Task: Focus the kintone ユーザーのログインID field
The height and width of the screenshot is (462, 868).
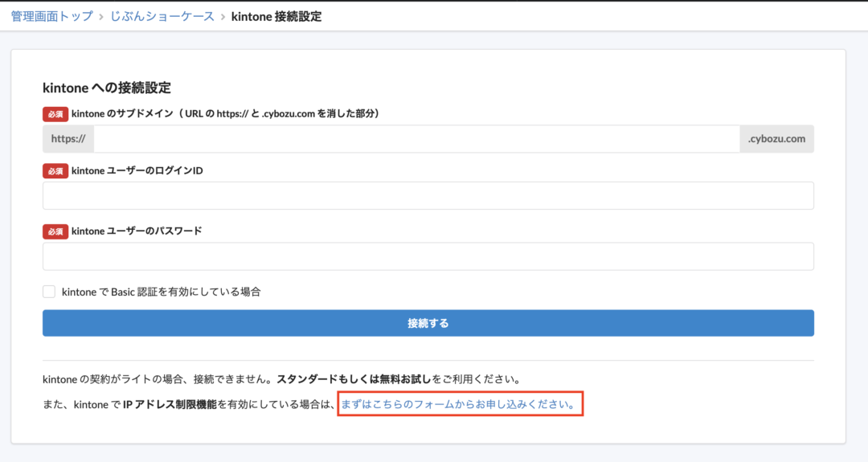Action: point(428,195)
